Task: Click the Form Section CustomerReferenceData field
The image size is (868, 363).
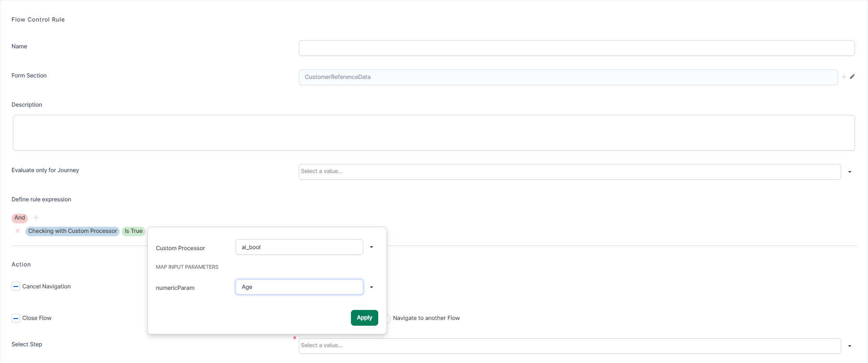Action: 568,77
